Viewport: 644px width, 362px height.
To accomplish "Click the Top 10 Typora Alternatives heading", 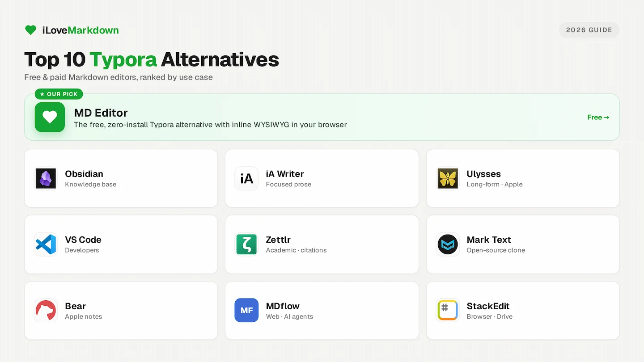I will [152, 59].
